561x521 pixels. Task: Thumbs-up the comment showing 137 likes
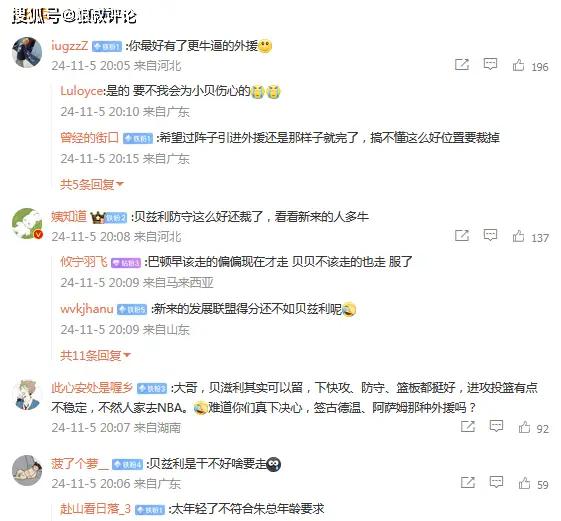click(518, 236)
